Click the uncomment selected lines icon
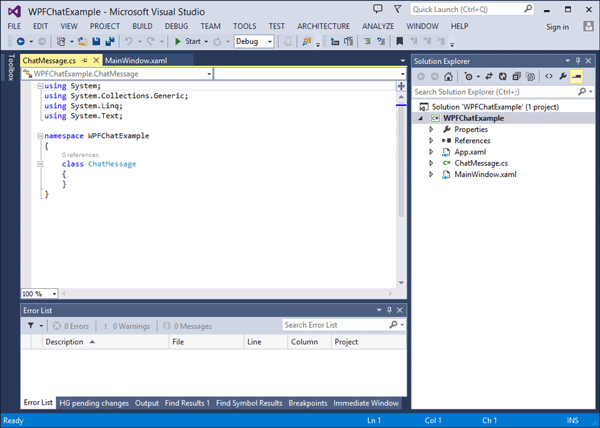 (x=381, y=41)
